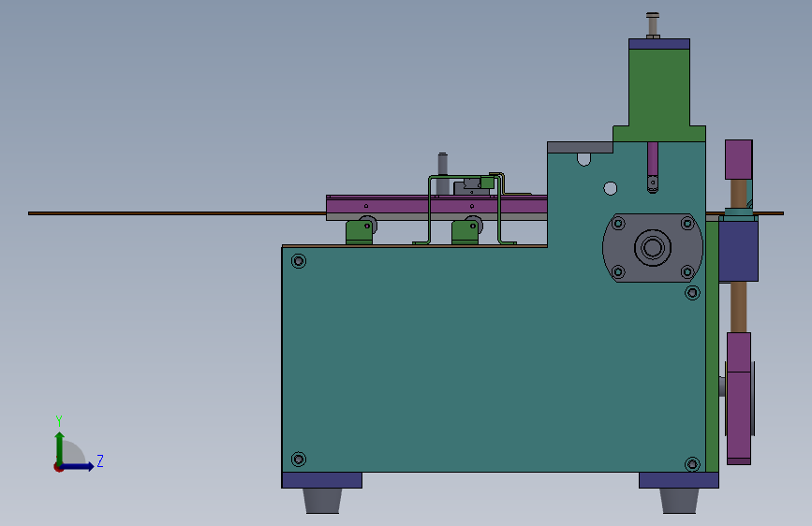
Task: Select the purple horizontal guide rail
Action: click(436, 205)
